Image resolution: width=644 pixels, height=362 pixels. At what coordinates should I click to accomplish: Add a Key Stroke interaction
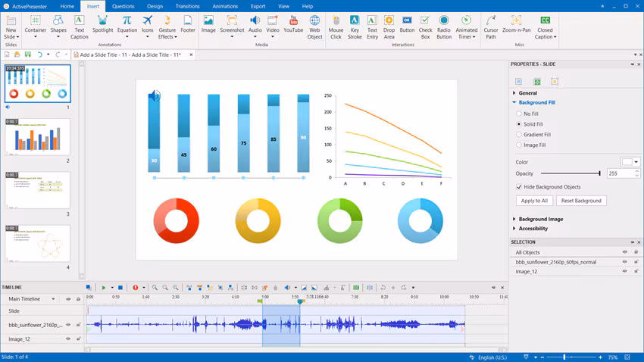coord(355,27)
